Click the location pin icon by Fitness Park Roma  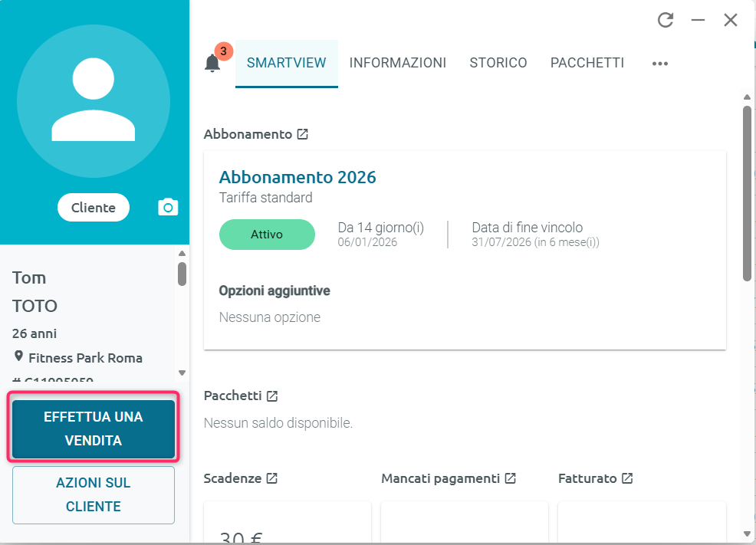pos(18,356)
